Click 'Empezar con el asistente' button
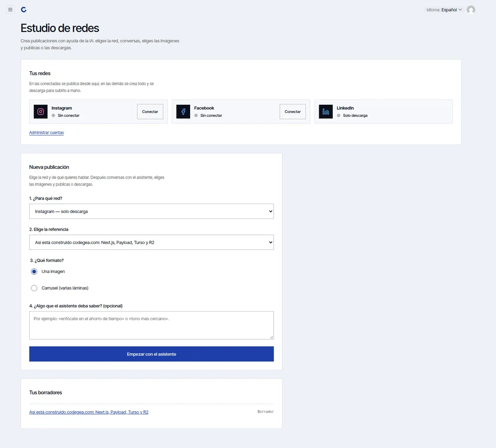The height and width of the screenshot is (448, 496). (x=151, y=354)
